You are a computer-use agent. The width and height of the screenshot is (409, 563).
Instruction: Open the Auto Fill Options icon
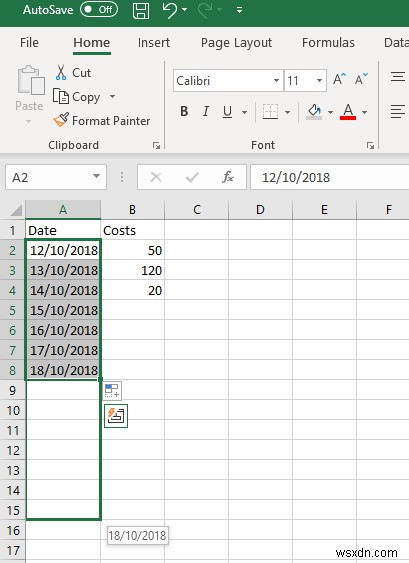[x=112, y=391]
